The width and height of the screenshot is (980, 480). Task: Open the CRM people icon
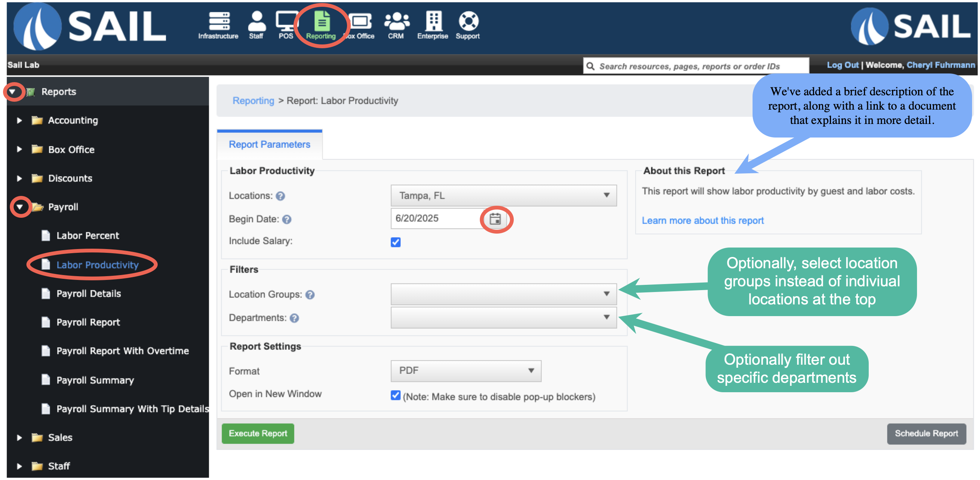point(396,21)
